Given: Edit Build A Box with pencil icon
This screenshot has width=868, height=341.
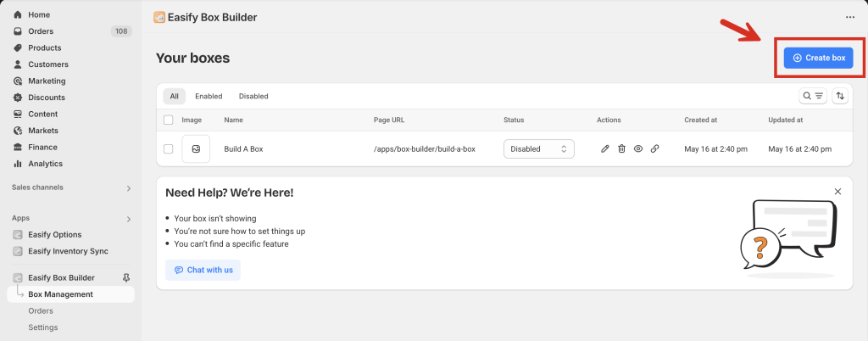Looking at the screenshot, I should point(605,149).
